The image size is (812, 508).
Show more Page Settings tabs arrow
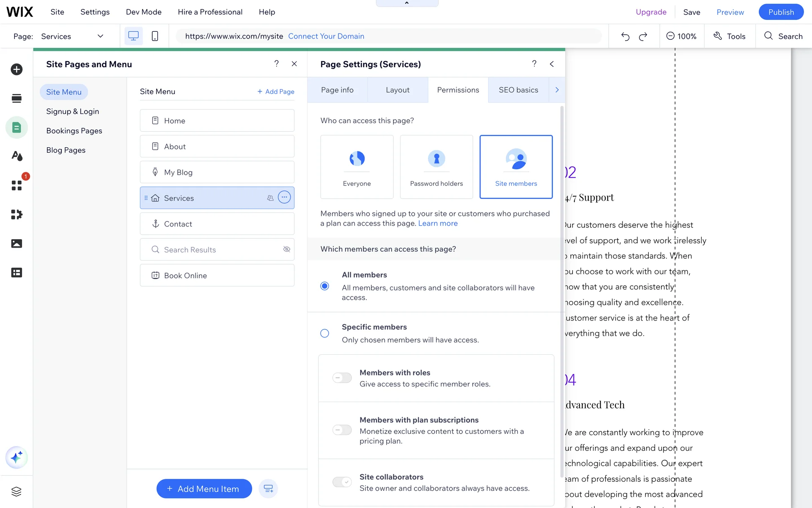click(557, 90)
